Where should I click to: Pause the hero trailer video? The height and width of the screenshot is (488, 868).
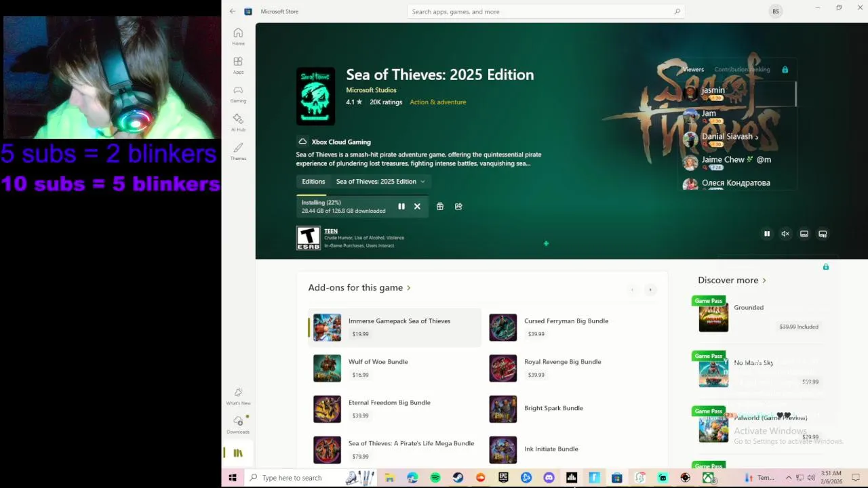[767, 234]
